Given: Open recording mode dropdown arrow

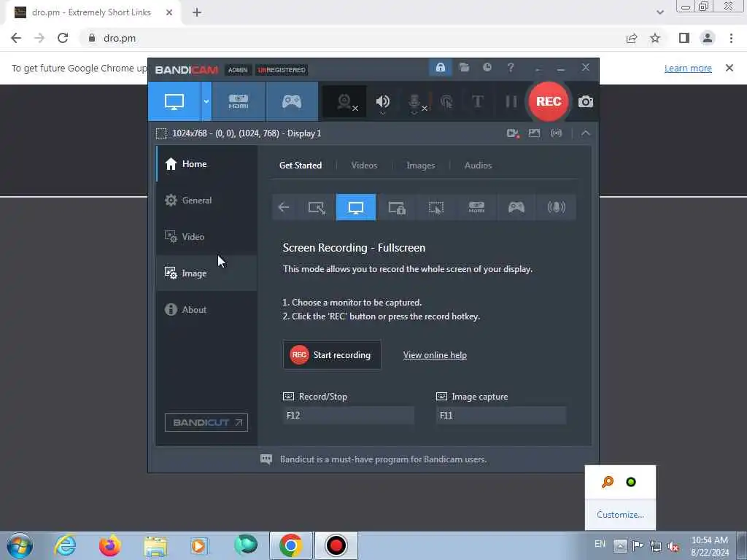Looking at the screenshot, I should tap(206, 101).
